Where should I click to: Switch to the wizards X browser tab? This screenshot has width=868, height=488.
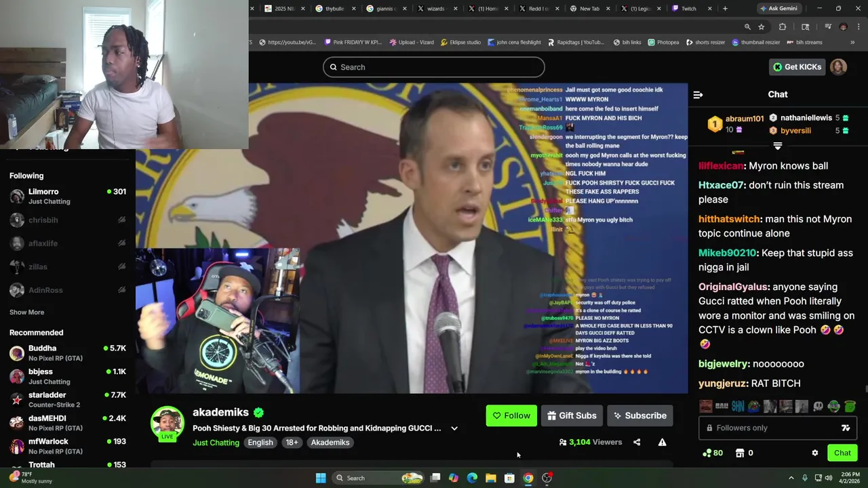pyautogui.click(x=435, y=9)
